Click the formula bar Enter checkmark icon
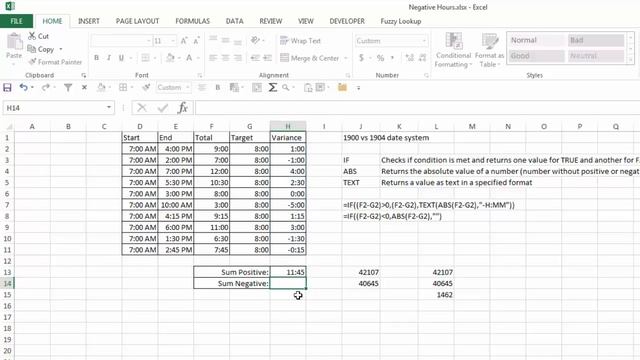The width and height of the screenshot is (640, 360). [x=163, y=108]
